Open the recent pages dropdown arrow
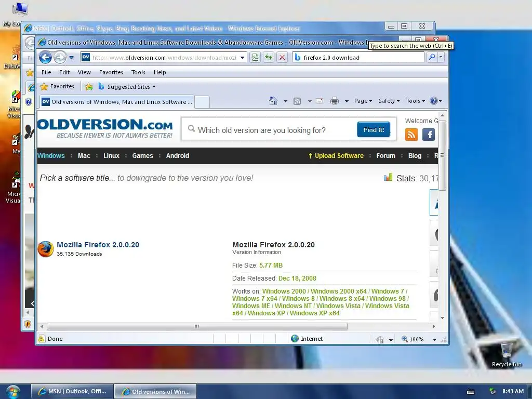 coord(72,58)
